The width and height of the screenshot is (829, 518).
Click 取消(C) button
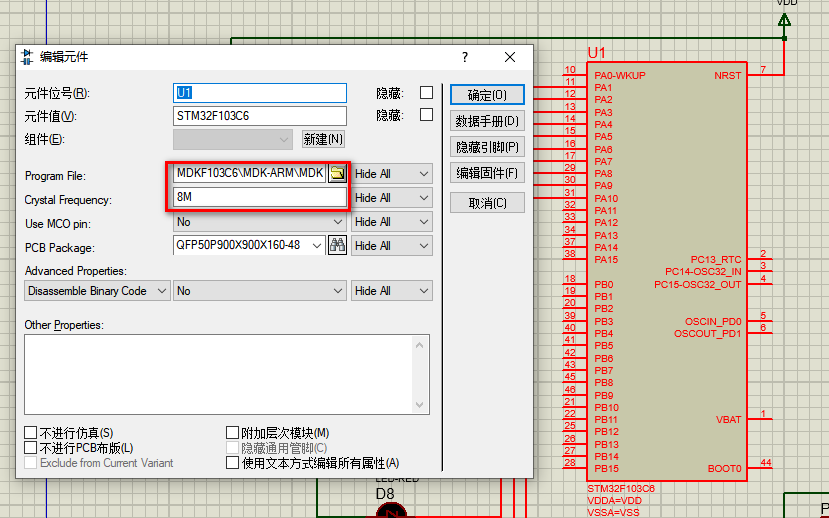[x=487, y=203]
